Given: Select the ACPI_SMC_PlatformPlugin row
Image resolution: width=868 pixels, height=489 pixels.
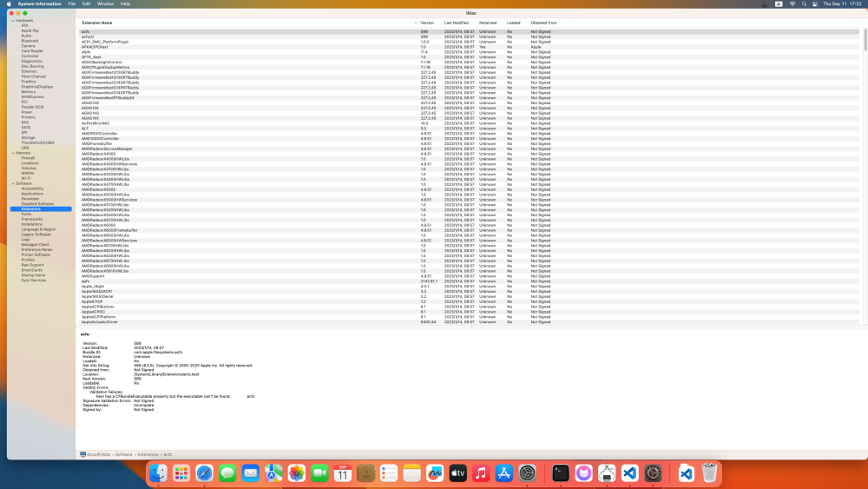Looking at the screenshot, I should pyautogui.click(x=470, y=42).
